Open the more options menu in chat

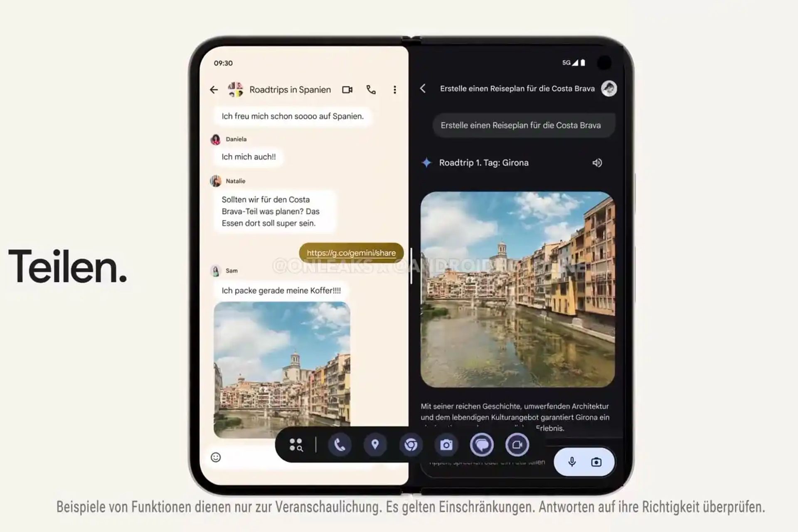(395, 90)
